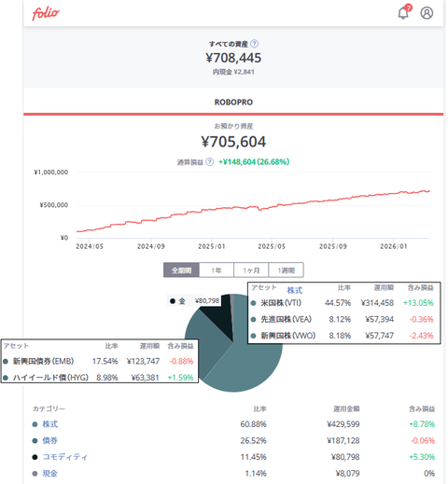Click VWO unrealized loss -2.43%
Image resolution: width=448 pixels, height=484 pixels.
[x=421, y=336]
